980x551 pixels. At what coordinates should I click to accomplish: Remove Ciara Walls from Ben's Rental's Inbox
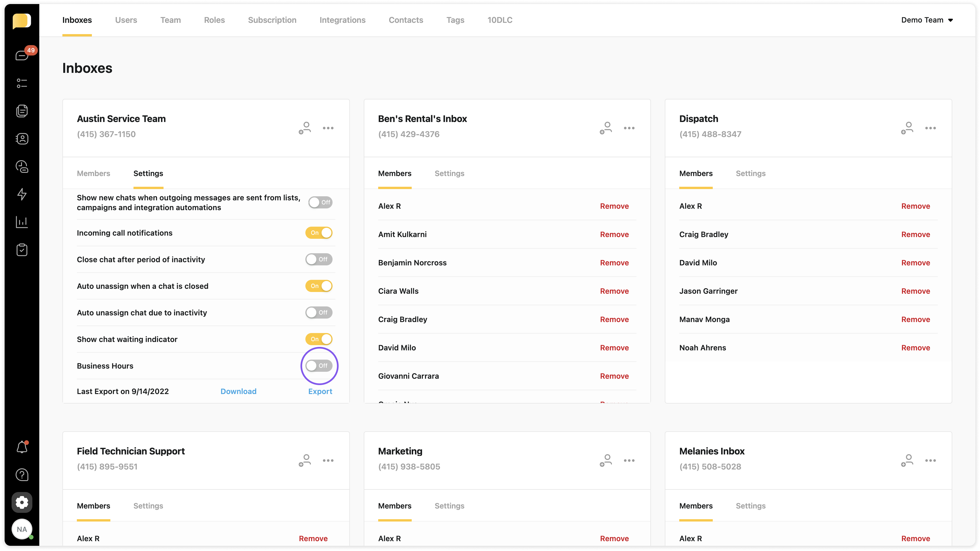point(614,291)
